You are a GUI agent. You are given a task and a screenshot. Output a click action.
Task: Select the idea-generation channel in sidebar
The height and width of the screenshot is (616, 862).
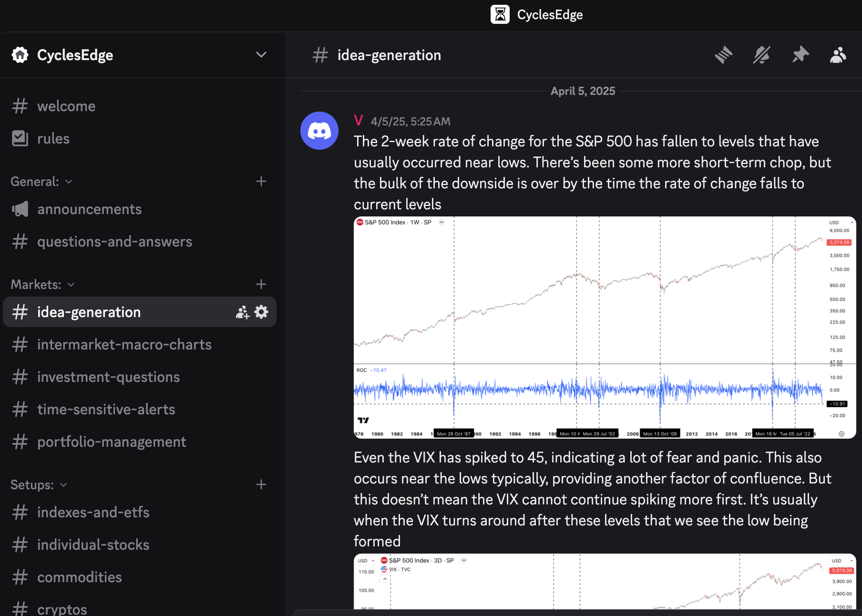click(139, 312)
